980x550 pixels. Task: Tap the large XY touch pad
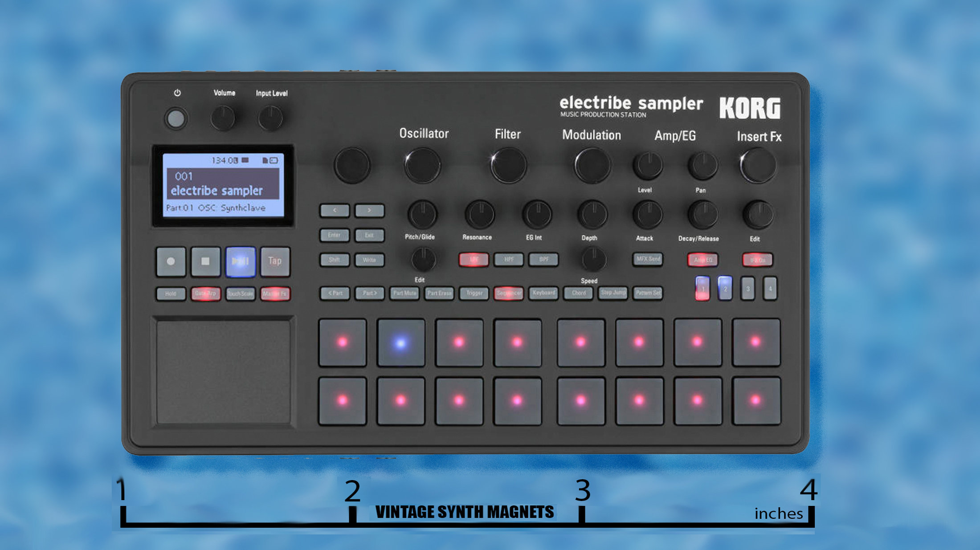pos(224,372)
